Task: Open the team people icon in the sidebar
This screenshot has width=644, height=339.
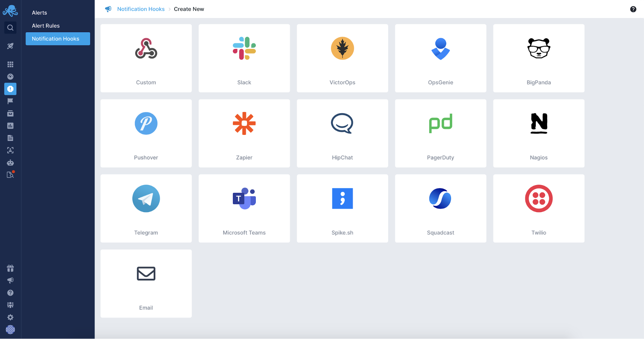Action: tap(10, 305)
